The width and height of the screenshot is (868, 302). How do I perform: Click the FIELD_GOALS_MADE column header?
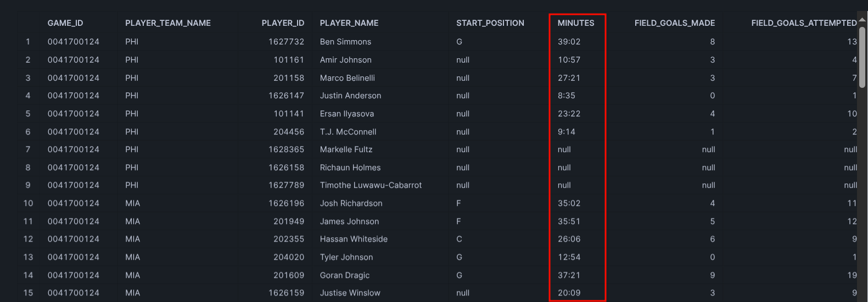675,23
